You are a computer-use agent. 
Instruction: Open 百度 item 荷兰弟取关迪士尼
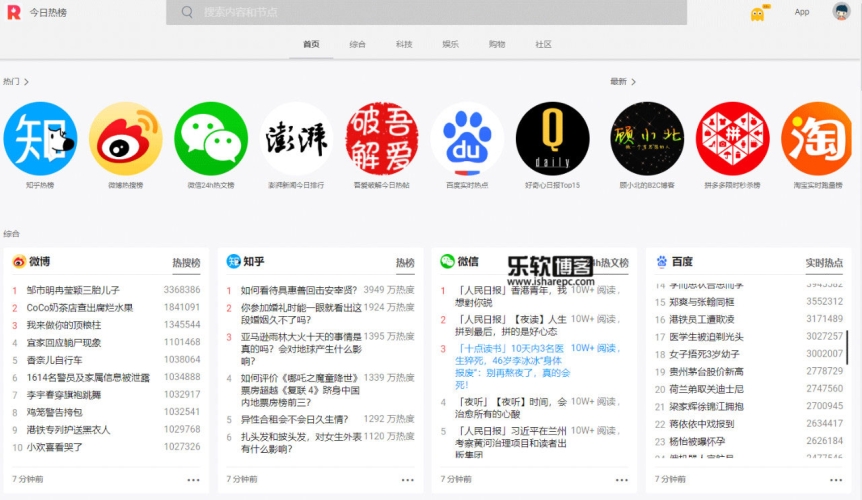click(x=706, y=389)
